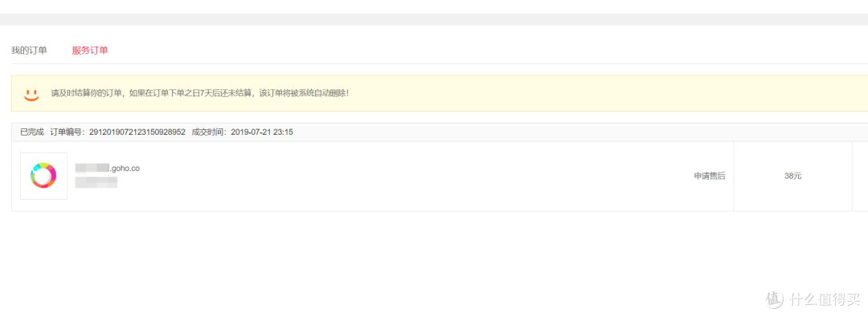Click blank order row area before 申请售后
This screenshot has height=317, width=868.
(416, 176)
